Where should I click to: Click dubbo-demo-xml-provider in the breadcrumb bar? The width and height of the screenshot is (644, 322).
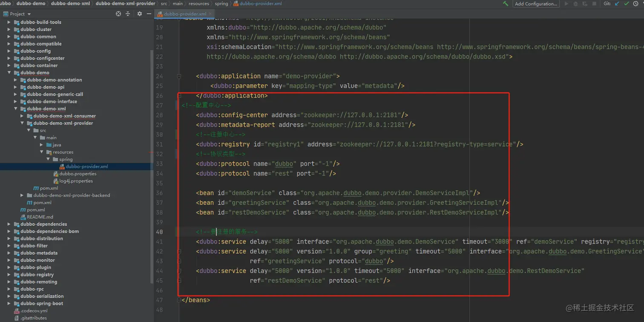126,3
